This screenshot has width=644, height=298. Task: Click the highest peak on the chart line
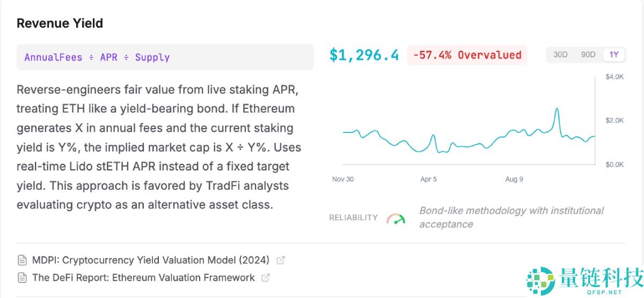557,109
